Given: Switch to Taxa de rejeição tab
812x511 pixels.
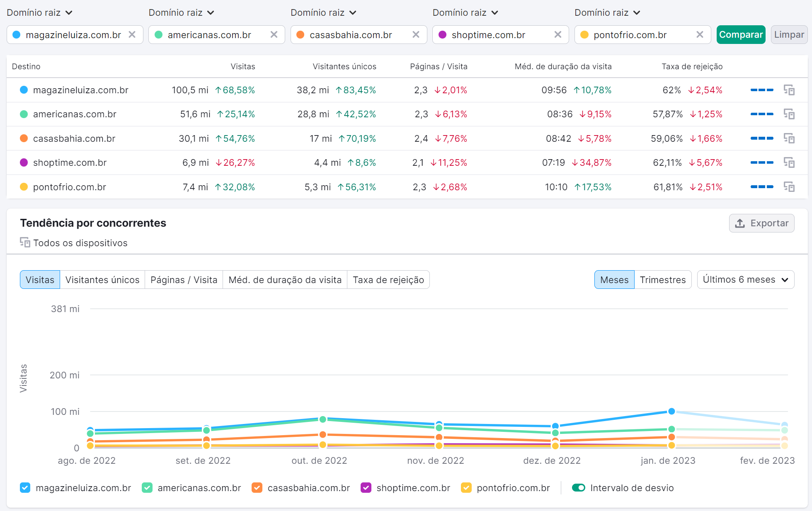Looking at the screenshot, I should (388, 280).
